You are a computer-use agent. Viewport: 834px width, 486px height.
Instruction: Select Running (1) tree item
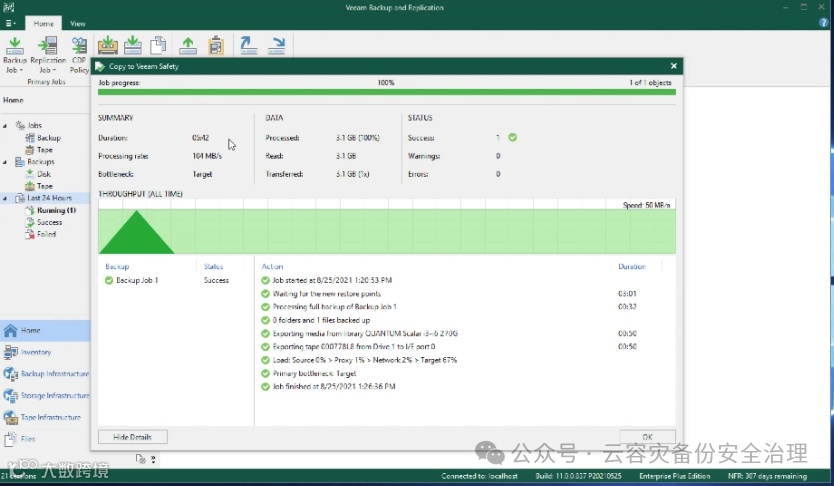(56, 210)
